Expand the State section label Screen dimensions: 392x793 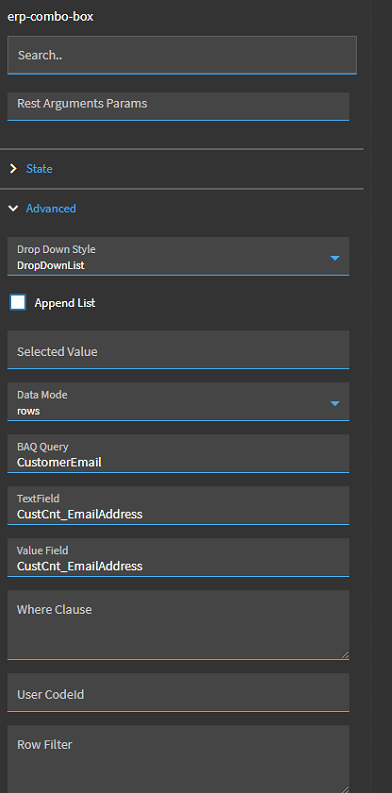(x=39, y=168)
